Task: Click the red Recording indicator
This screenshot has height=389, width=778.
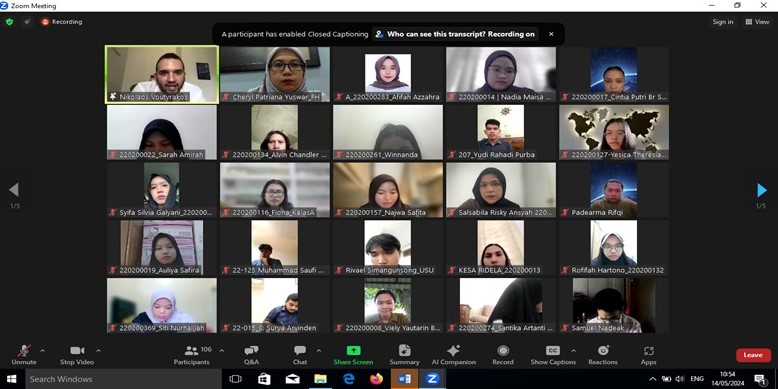Action: (62, 22)
